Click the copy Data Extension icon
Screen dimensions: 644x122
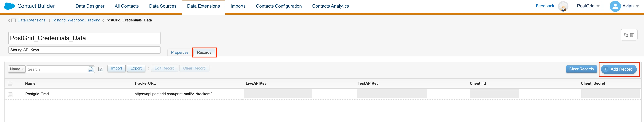[x=626, y=35]
